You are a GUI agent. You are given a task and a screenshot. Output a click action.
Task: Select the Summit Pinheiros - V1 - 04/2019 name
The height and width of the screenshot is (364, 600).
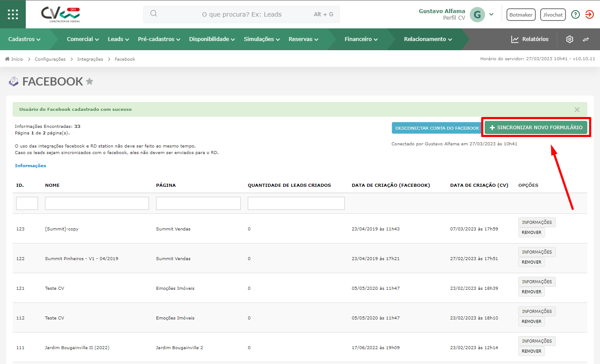point(82,259)
